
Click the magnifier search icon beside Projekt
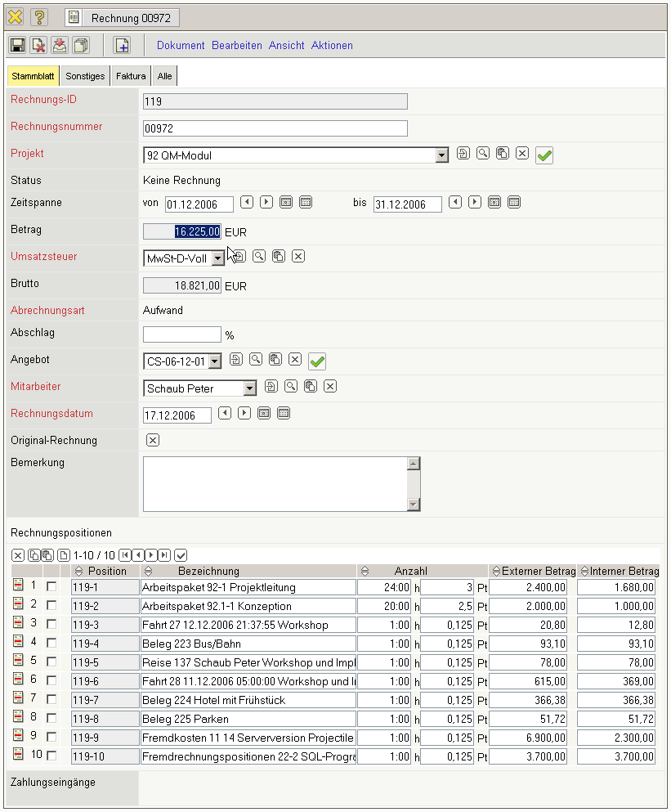[483, 154]
